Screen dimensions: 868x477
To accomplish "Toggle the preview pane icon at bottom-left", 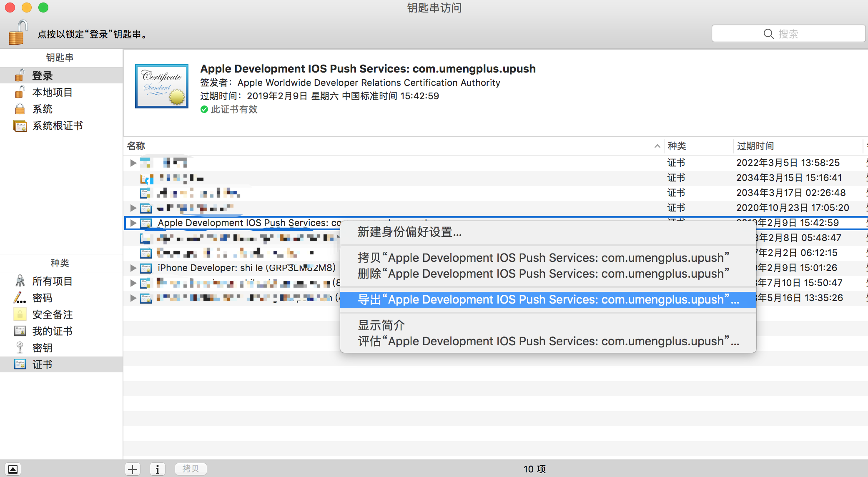I will pyautogui.click(x=13, y=469).
